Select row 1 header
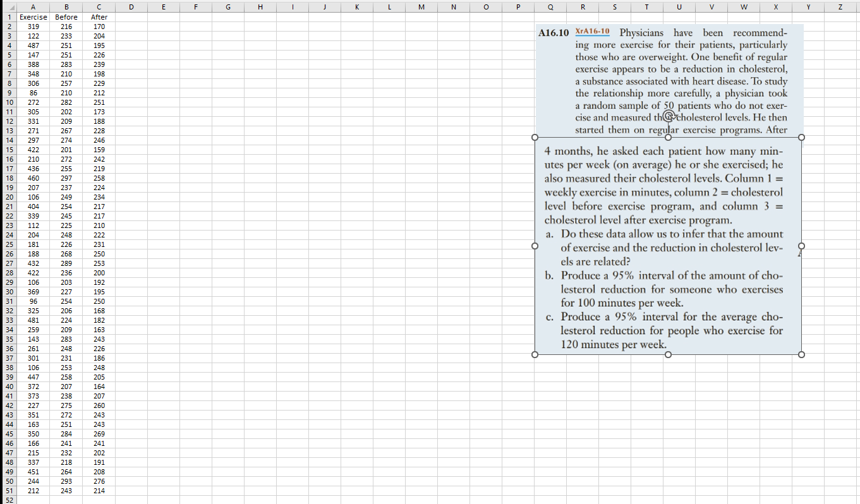 (x=9, y=17)
